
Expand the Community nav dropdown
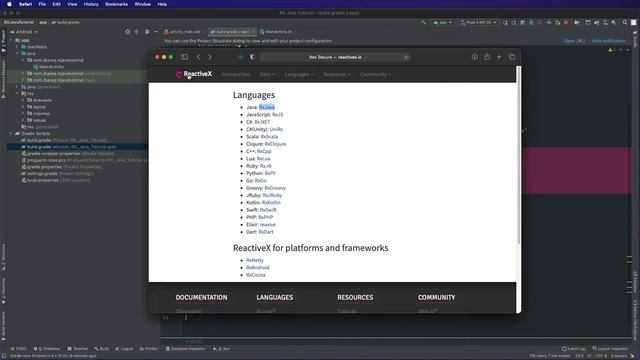(375, 74)
